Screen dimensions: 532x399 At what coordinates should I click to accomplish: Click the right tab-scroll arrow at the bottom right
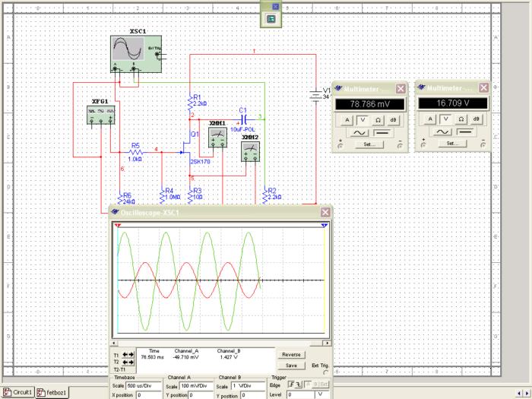[x=527, y=394]
